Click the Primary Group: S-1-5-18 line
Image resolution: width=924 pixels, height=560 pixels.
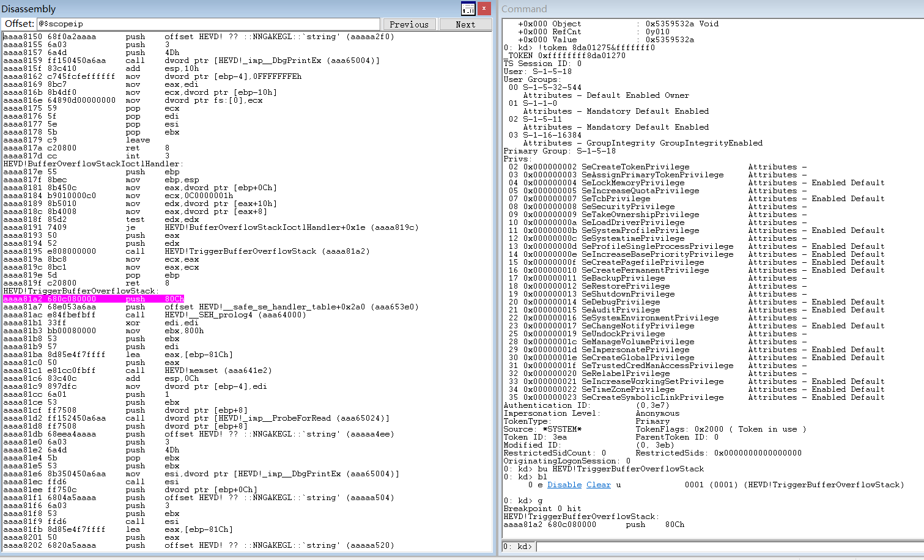pos(560,151)
